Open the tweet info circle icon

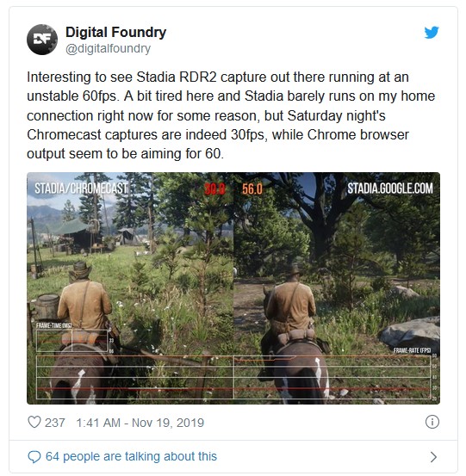click(432, 422)
